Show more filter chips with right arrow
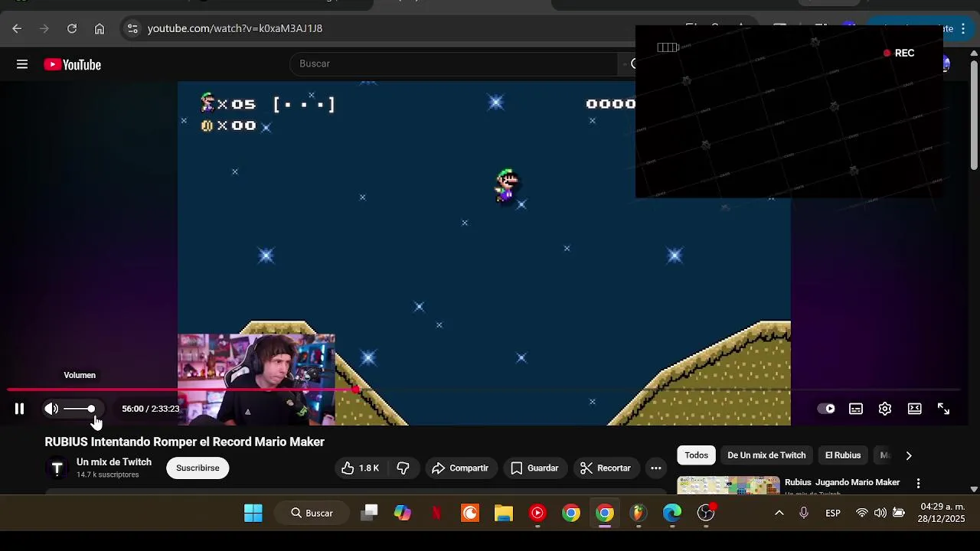 909,455
